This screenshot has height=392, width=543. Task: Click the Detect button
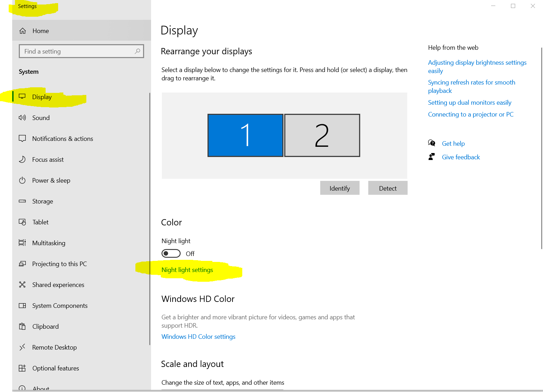[388, 188]
